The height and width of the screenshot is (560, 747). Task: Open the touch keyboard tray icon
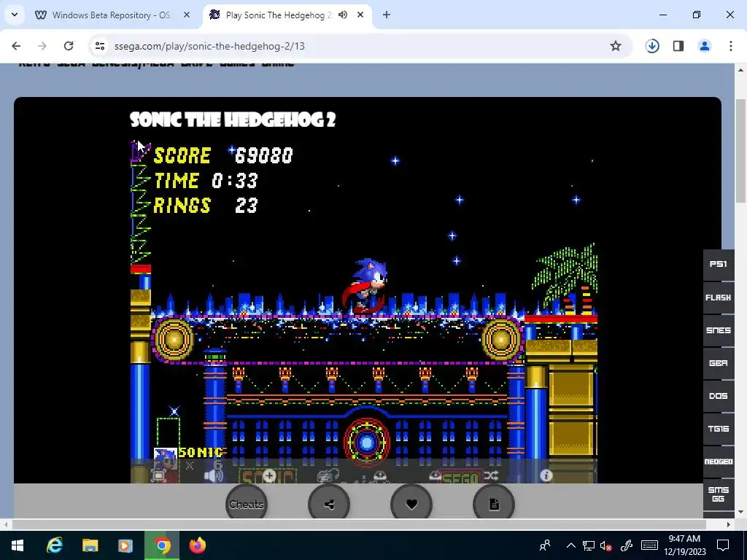(x=650, y=545)
